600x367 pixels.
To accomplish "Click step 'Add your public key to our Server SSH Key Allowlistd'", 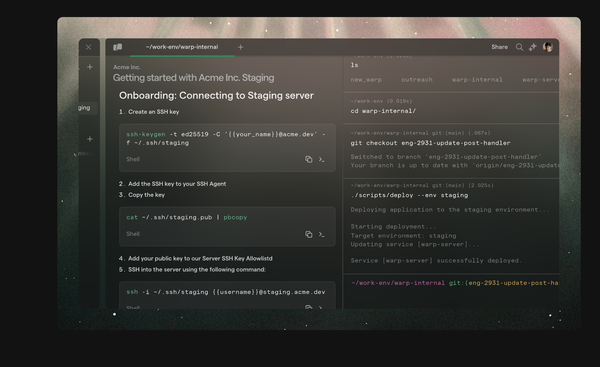I will [x=200, y=258].
